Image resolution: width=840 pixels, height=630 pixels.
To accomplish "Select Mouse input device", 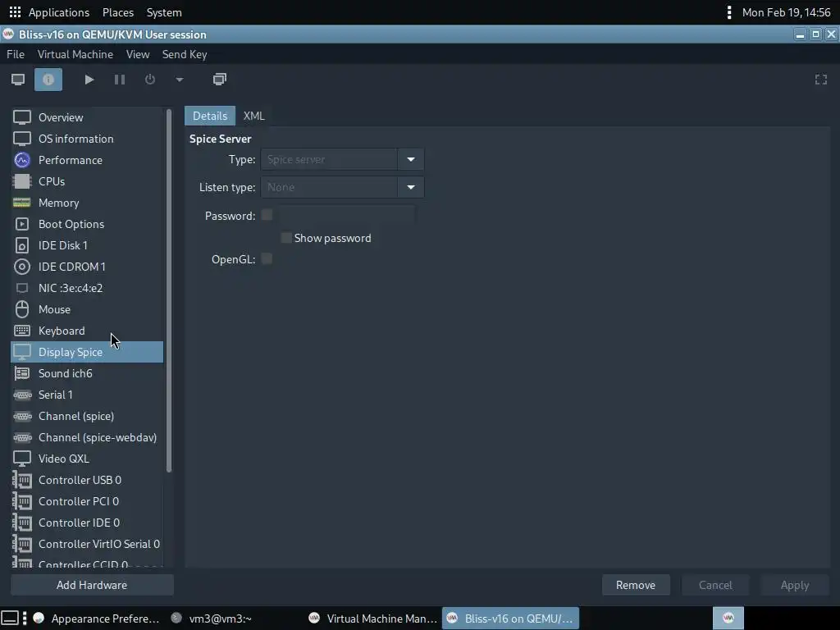I will tap(87, 309).
